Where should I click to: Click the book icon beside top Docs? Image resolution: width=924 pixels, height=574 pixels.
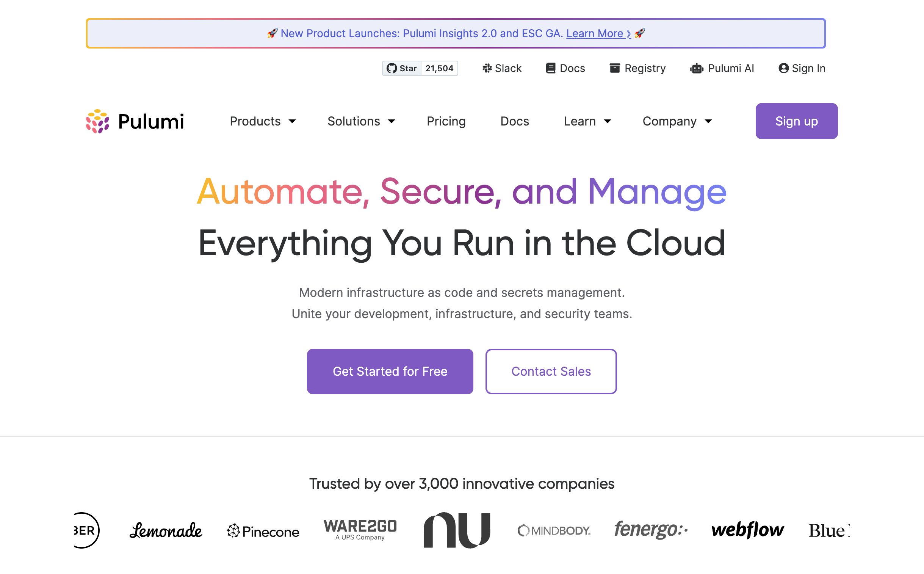[551, 68]
